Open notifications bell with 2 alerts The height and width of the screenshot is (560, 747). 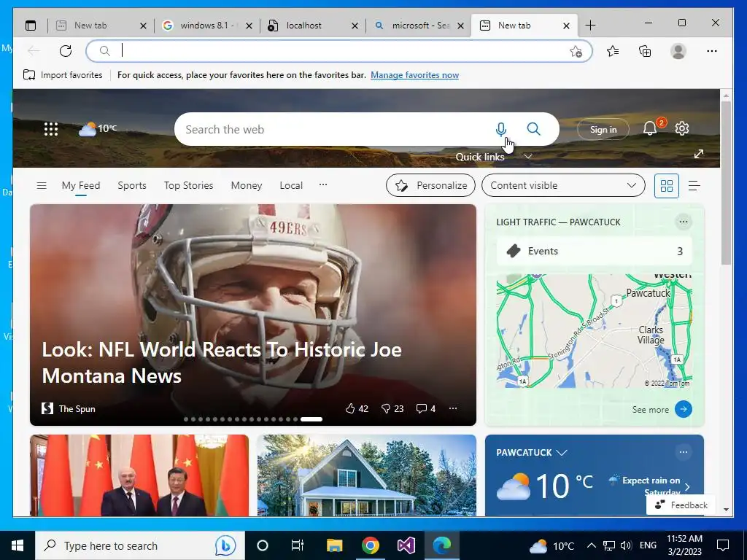[x=650, y=128]
